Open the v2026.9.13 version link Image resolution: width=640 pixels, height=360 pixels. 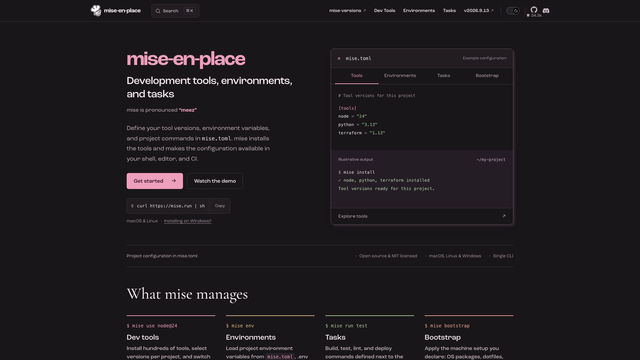pos(478,11)
